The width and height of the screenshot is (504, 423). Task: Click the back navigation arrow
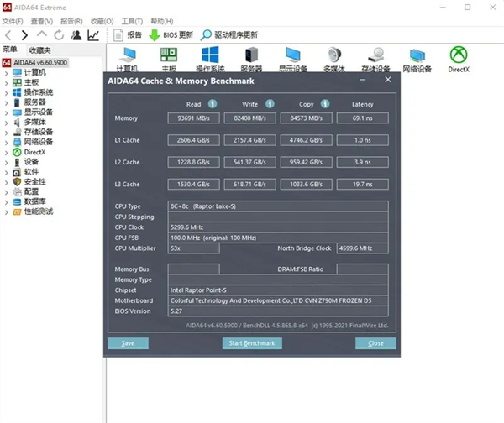coord(8,35)
